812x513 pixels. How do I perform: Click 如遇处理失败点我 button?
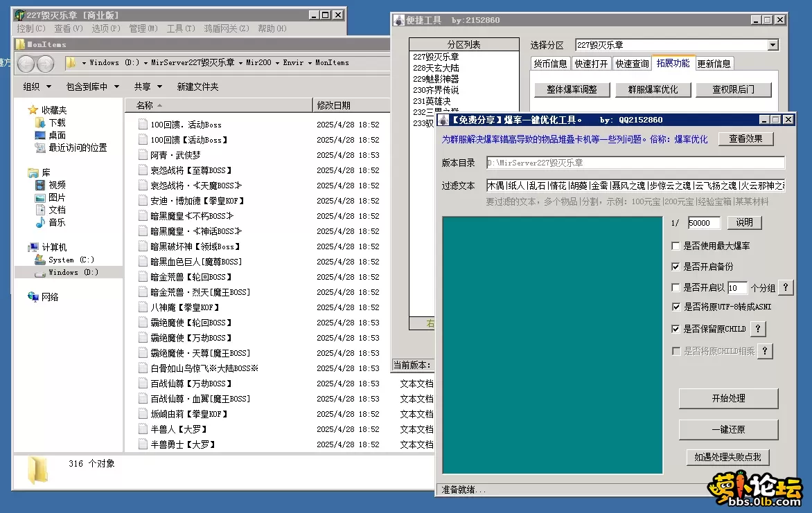tap(727, 457)
